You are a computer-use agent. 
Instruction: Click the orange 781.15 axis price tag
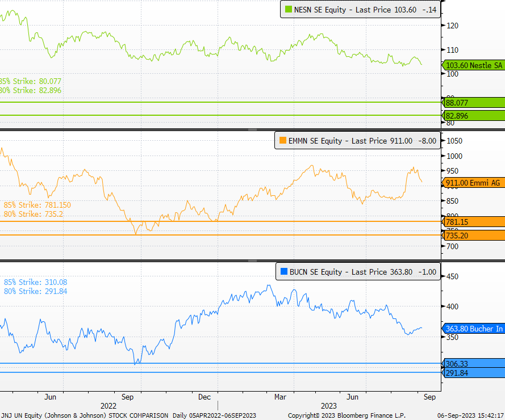473,222
